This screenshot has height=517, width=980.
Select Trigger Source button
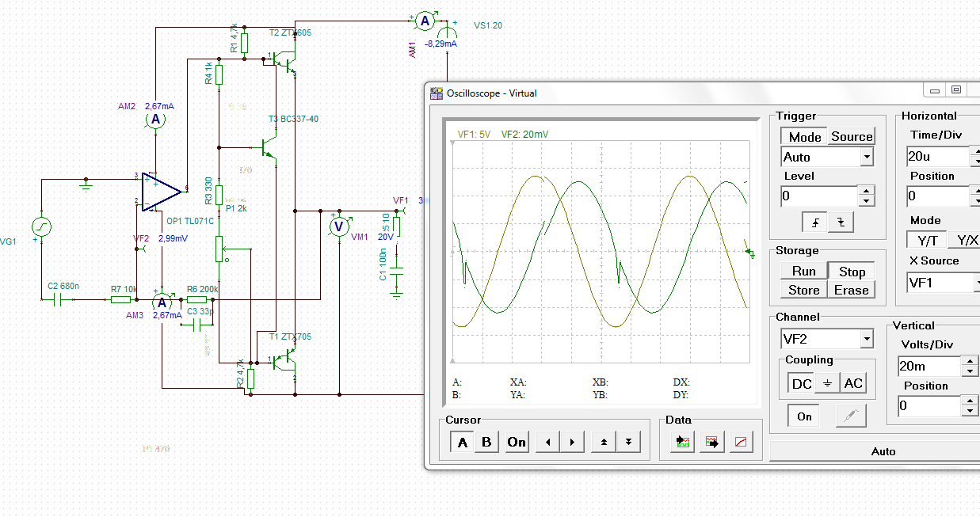point(852,136)
